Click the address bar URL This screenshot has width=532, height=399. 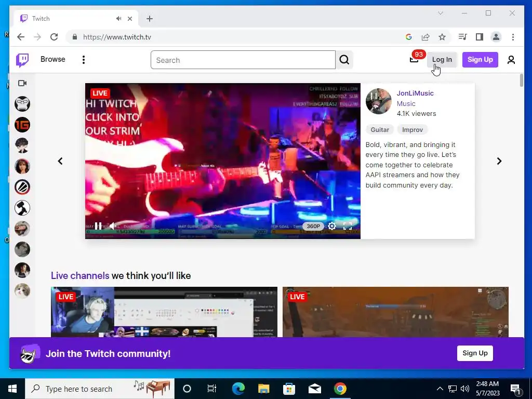117,37
